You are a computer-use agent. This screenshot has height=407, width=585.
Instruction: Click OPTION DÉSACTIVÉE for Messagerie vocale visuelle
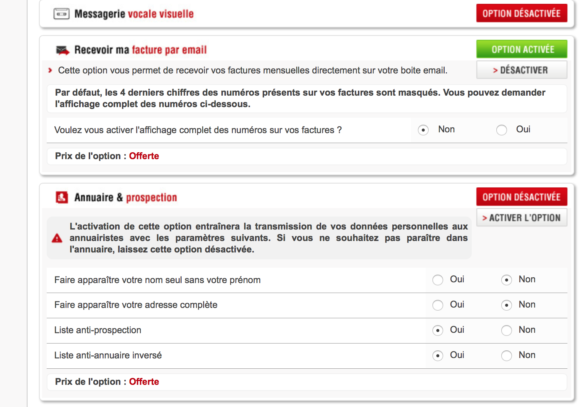tap(522, 13)
